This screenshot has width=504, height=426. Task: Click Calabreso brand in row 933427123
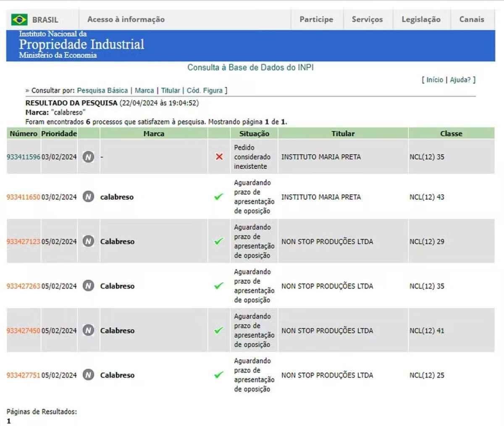(x=117, y=242)
